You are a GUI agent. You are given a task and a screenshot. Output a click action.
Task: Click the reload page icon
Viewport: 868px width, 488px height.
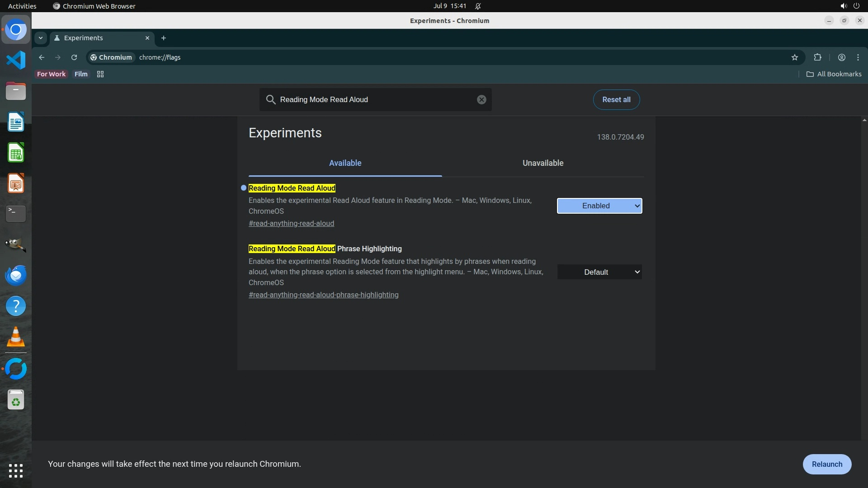(x=74, y=57)
